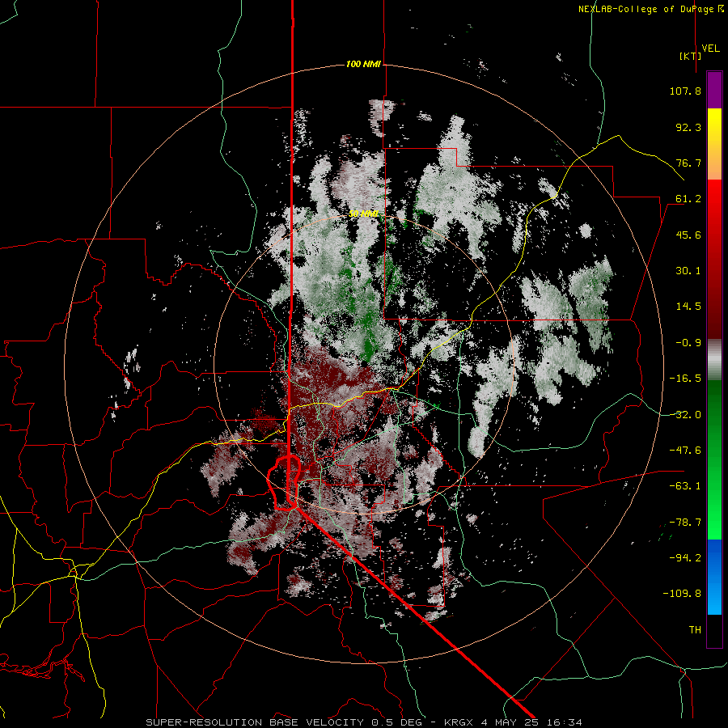Click the 61.2 velocity legend value

[688, 199]
